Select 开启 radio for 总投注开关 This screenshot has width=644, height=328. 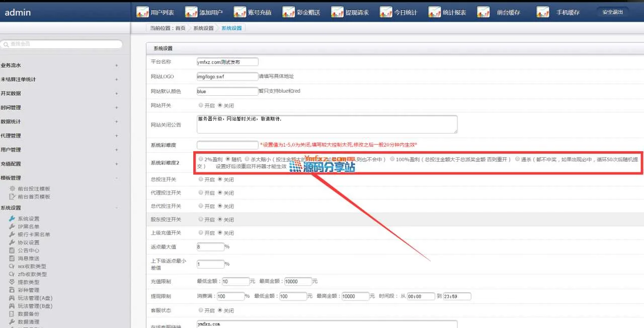(x=201, y=179)
